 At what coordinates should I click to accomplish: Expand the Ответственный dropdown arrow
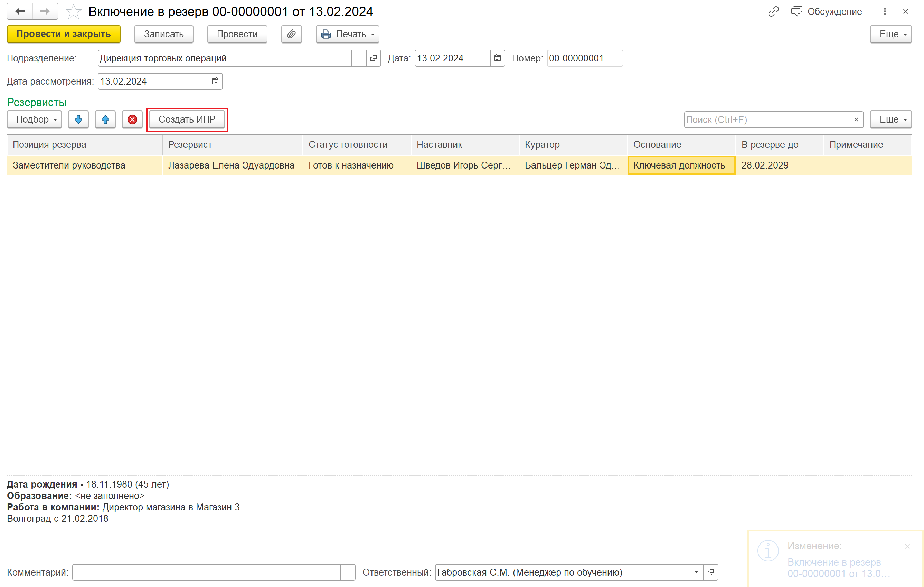click(696, 572)
